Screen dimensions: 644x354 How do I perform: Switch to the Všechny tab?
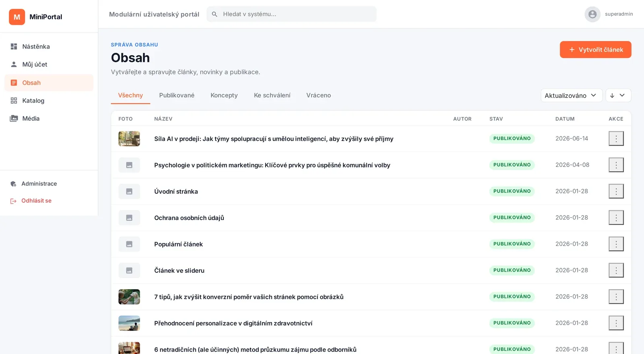[130, 95]
